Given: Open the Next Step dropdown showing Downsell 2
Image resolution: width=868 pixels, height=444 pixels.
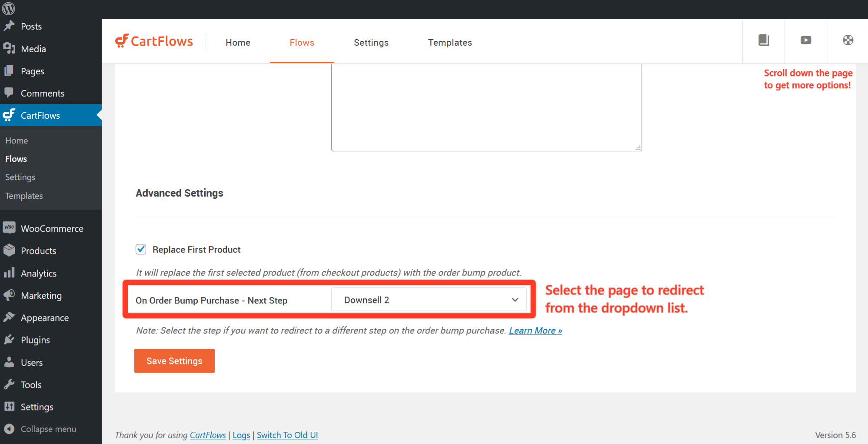Looking at the screenshot, I should (x=429, y=300).
